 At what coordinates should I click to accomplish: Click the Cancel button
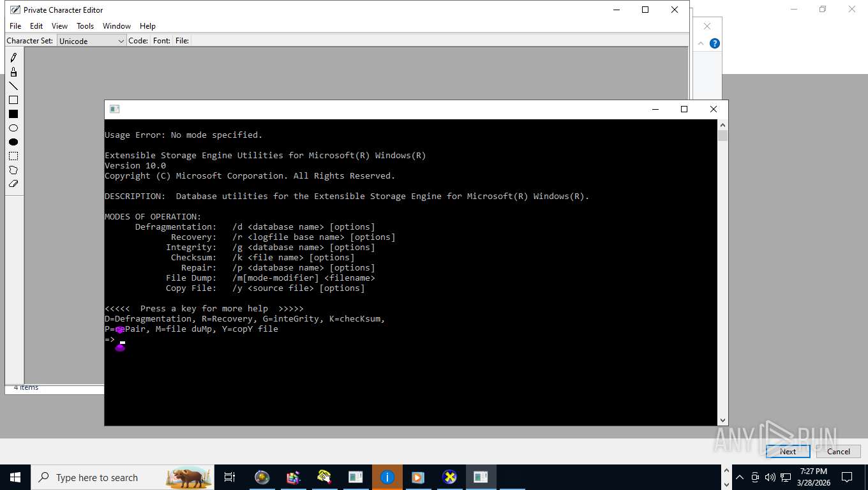tap(839, 451)
